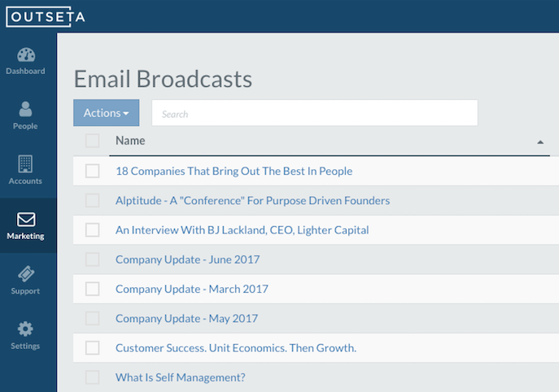Open the Settings gear icon
559x392 pixels.
click(25, 329)
